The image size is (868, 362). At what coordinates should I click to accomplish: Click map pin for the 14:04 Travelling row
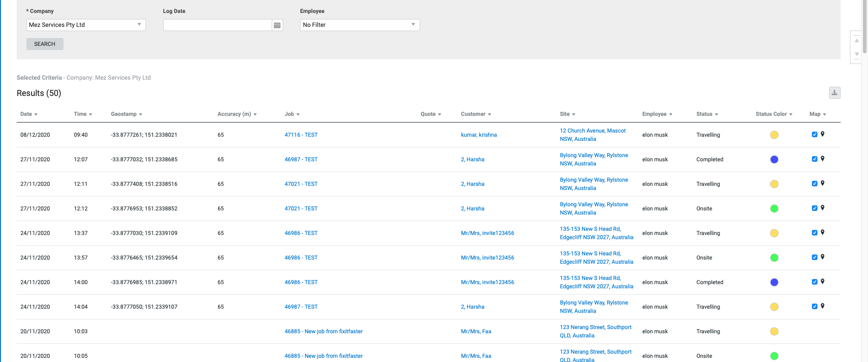click(823, 306)
